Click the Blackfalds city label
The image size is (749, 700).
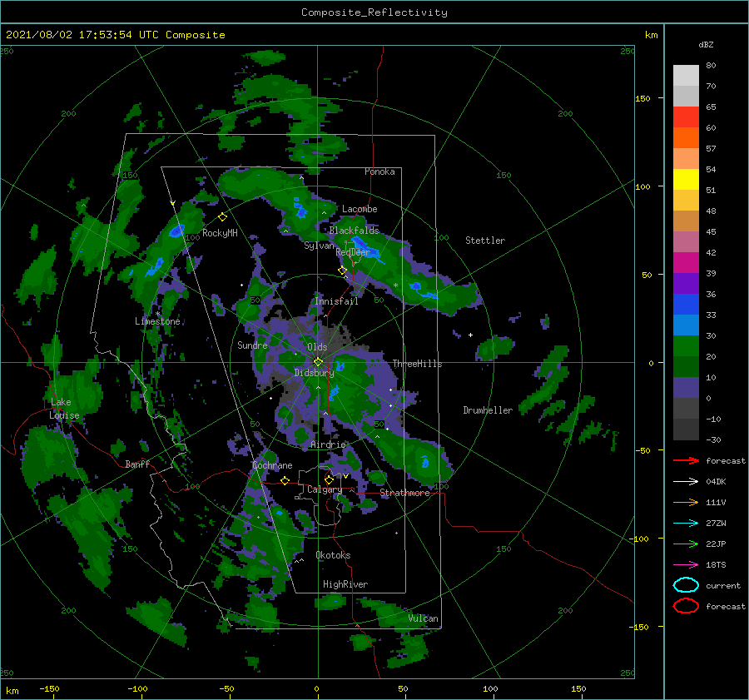click(x=354, y=231)
